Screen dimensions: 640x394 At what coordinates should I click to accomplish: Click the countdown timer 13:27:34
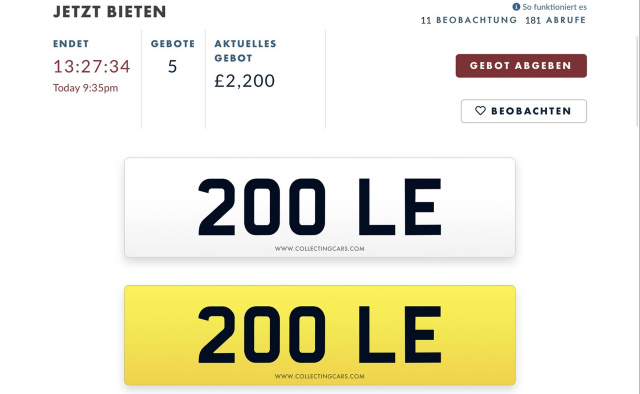(x=91, y=66)
